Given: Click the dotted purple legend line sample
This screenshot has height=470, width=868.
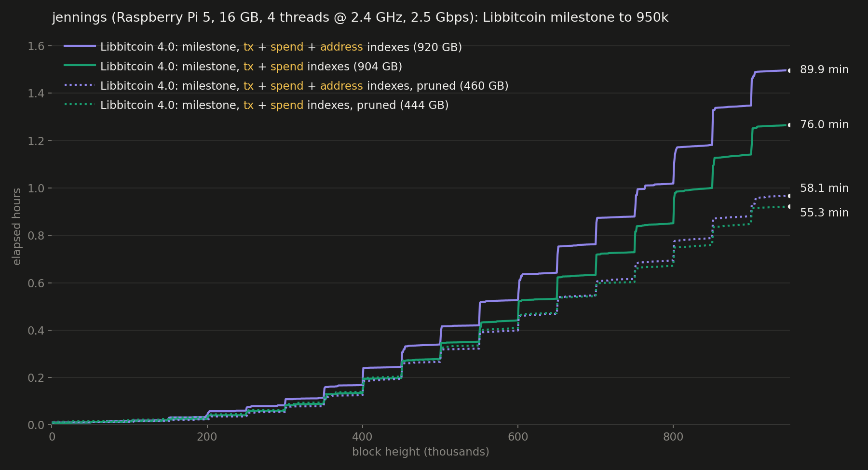Looking at the screenshot, I should (80, 84).
